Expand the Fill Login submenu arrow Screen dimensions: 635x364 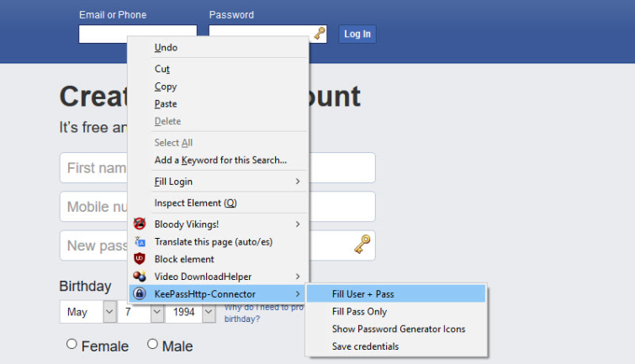coord(298,182)
